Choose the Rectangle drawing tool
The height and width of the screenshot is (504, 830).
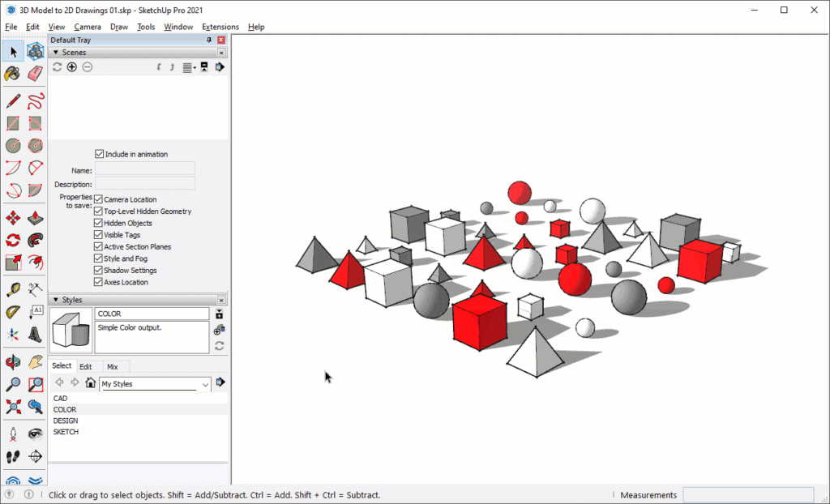point(12,122)
